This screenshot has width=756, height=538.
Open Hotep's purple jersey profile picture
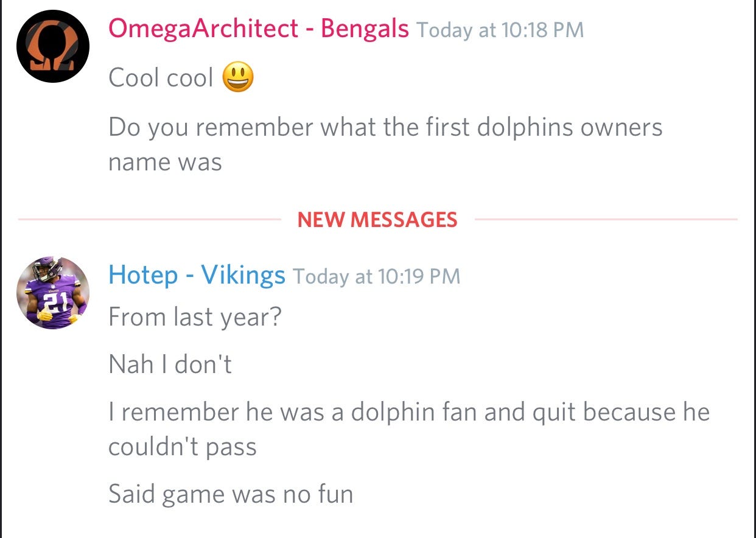[x=53, y=293]
